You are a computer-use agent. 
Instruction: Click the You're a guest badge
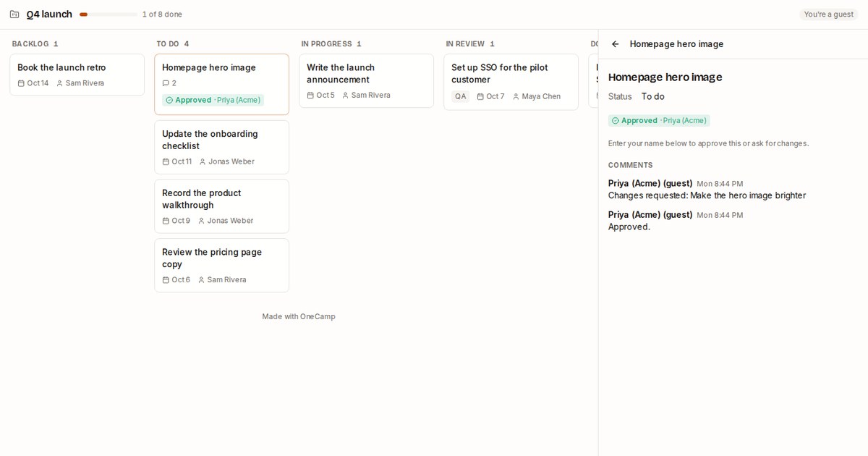828,14
